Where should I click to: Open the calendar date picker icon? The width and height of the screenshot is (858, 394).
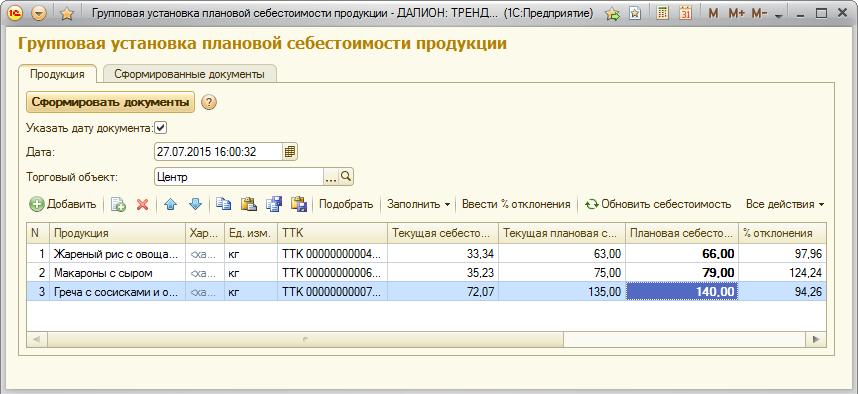tap(290, 152)
